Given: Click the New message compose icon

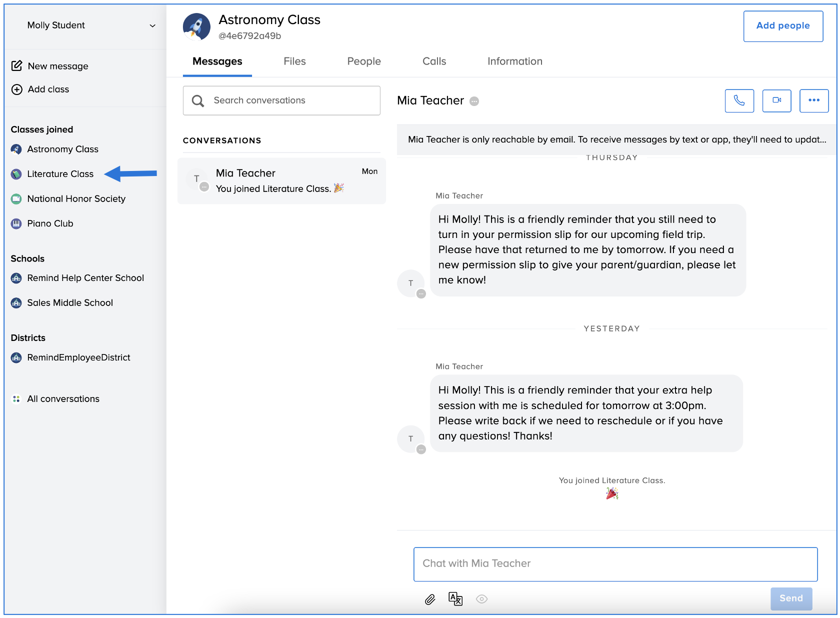Looking at the screenshot, I should click(x=17, y=66).
